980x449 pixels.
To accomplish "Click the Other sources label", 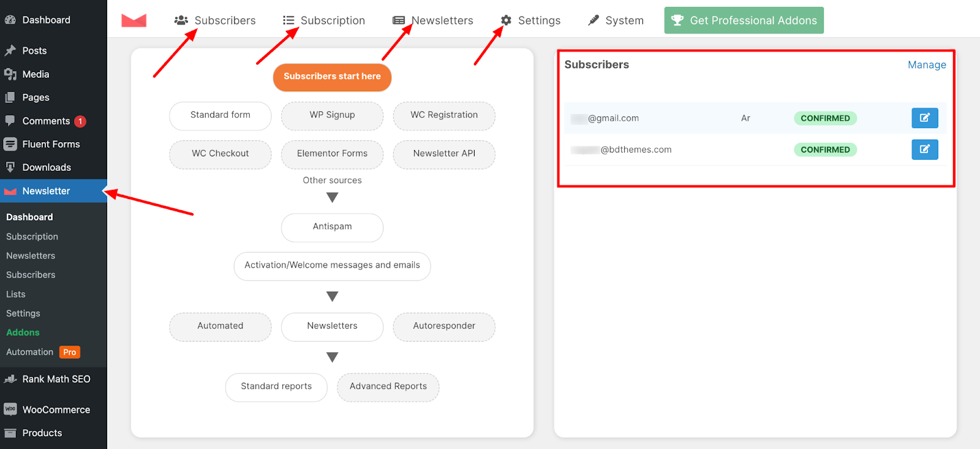I will [332, 180].
